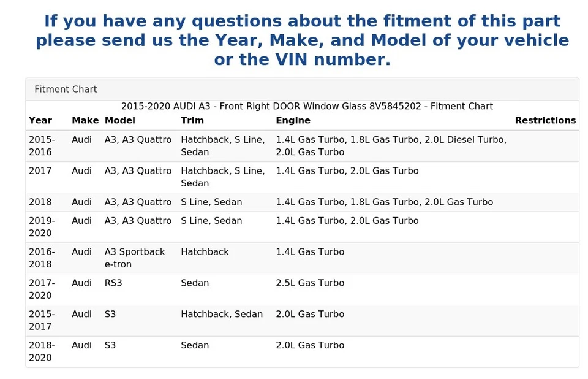The image size is (588, 379).
Task: Click the table caption with part number 8V5845202
Action: [307, 107]
